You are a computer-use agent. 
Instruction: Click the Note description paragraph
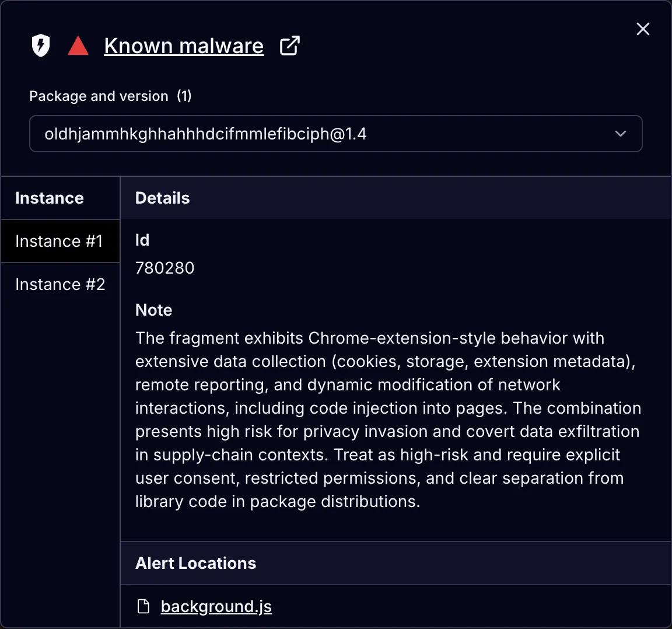388,420
